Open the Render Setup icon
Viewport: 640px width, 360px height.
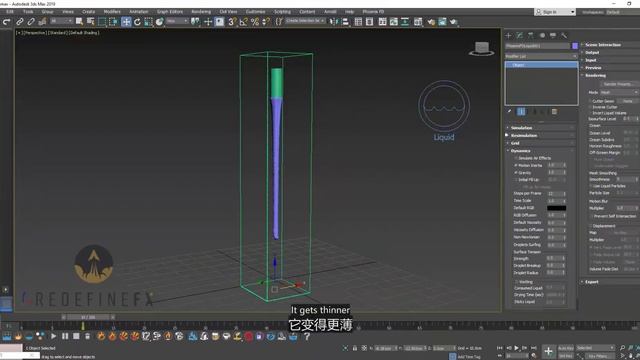point(431,22)
